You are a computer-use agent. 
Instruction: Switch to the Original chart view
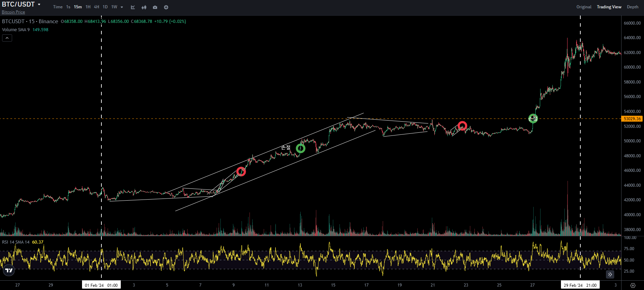pos(584,7)
